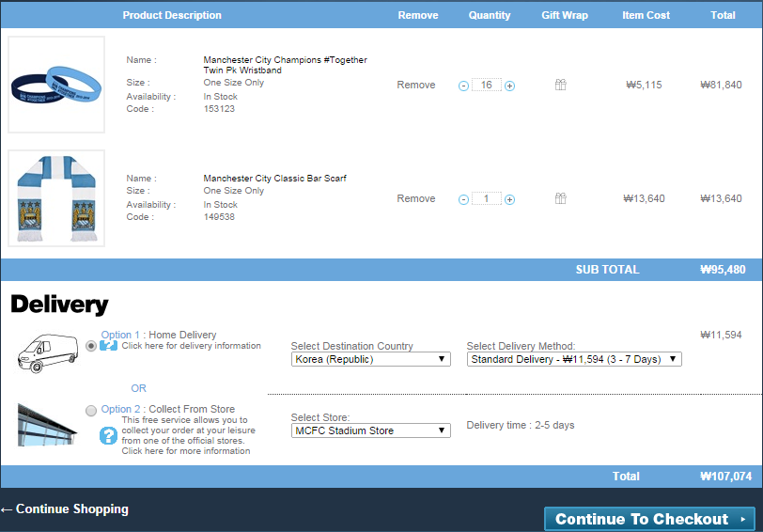763x532 pixels.
Task: Click the product code 149538
Action: [x=219, y=216]
